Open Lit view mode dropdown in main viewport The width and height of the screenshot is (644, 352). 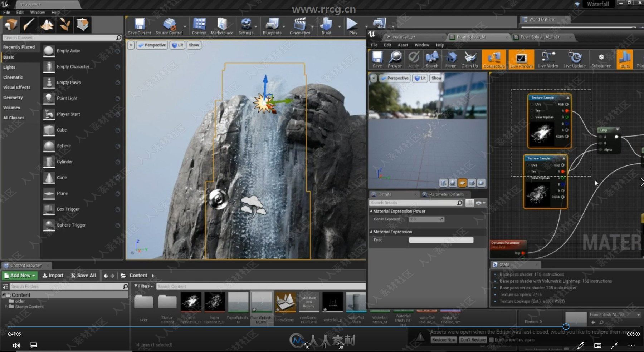click(177, 45)
